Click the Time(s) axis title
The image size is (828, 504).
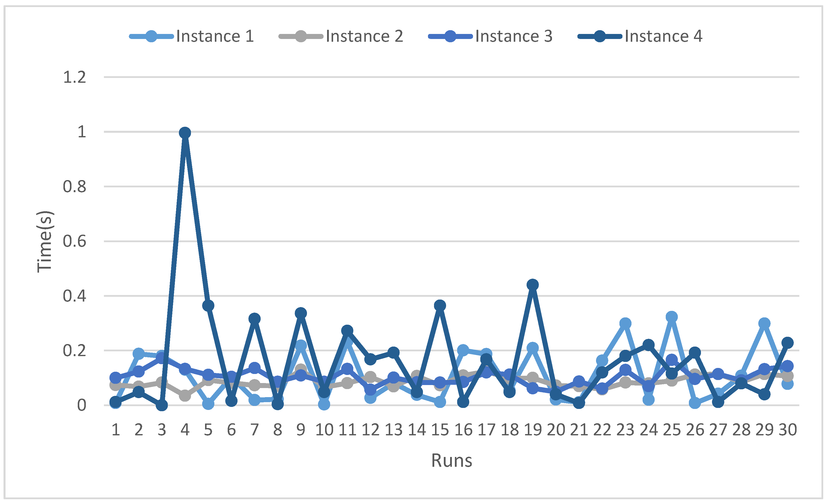click(x=45, y=242)
